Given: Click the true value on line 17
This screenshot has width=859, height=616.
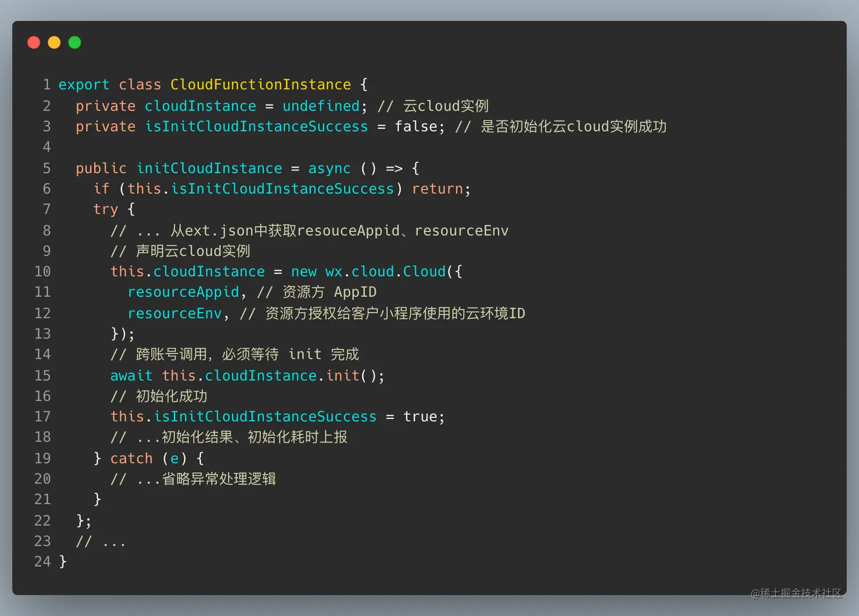Looking at the screenshot, I should 420,416.
